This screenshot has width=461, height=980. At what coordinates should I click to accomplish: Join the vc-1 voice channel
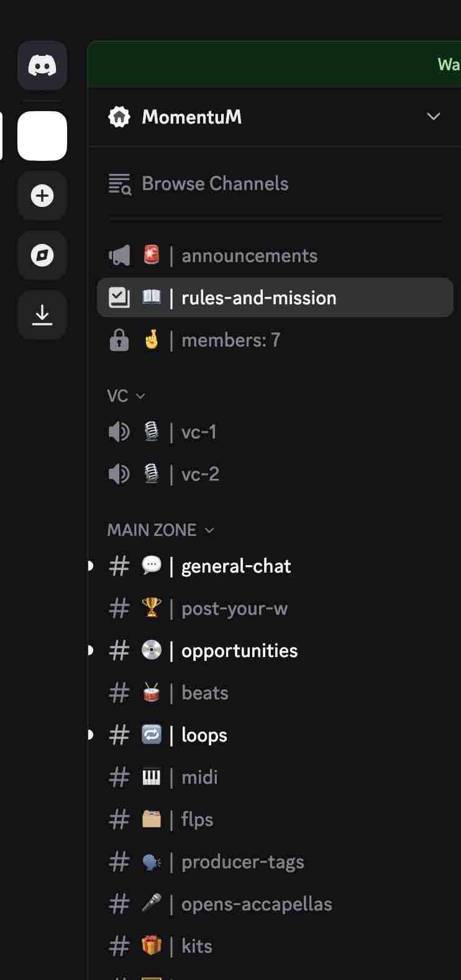point(199,432)
